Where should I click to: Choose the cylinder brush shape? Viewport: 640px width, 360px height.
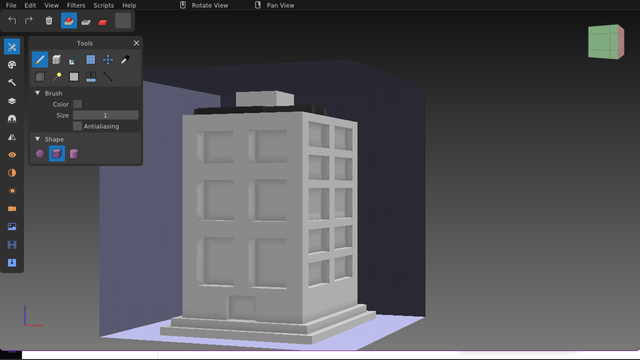point(74,154)
